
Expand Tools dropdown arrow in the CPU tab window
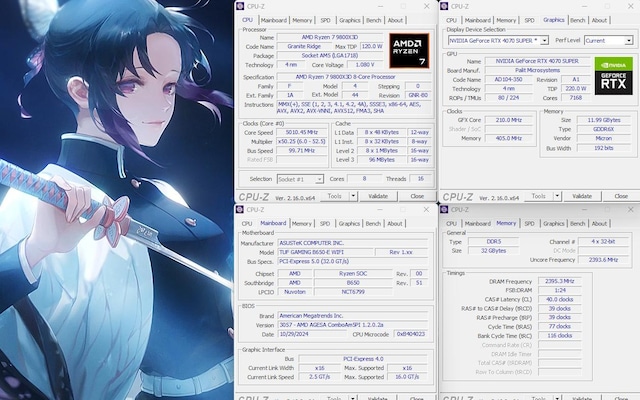[353, 196]
